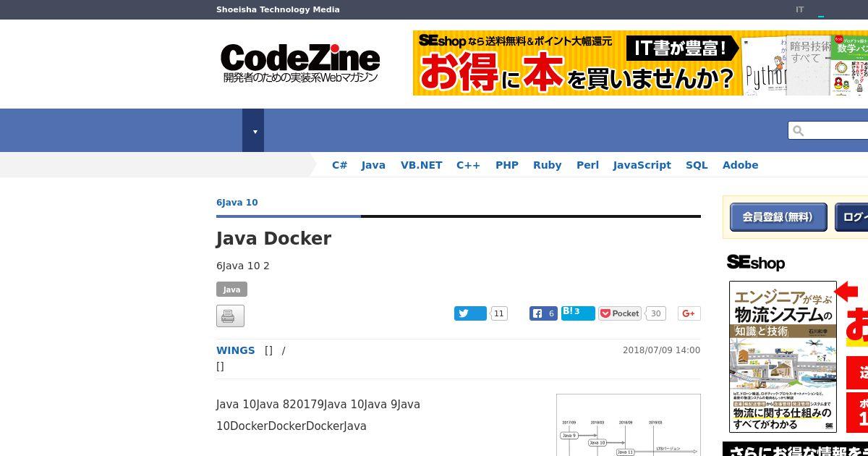Click the print article icon
The image size is (868, 456).
(230, 316)
